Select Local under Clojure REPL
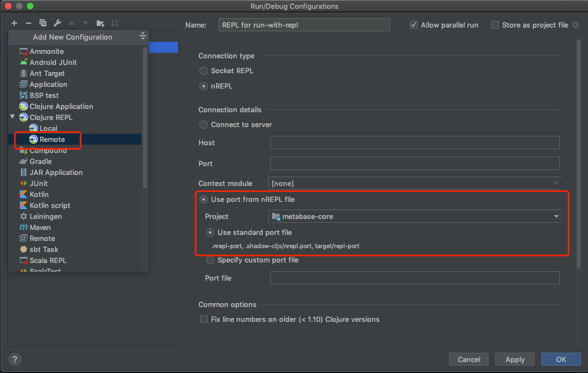 coord(48,128)
